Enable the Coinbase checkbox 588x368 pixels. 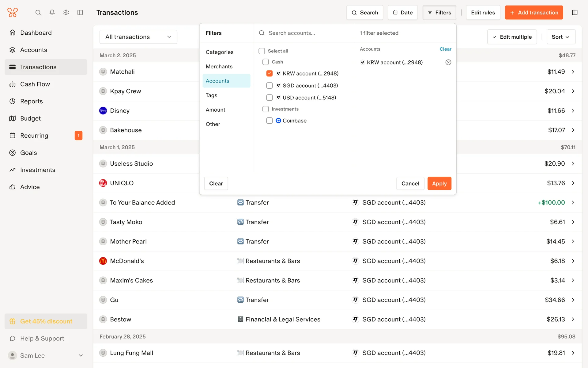point(269,121)
